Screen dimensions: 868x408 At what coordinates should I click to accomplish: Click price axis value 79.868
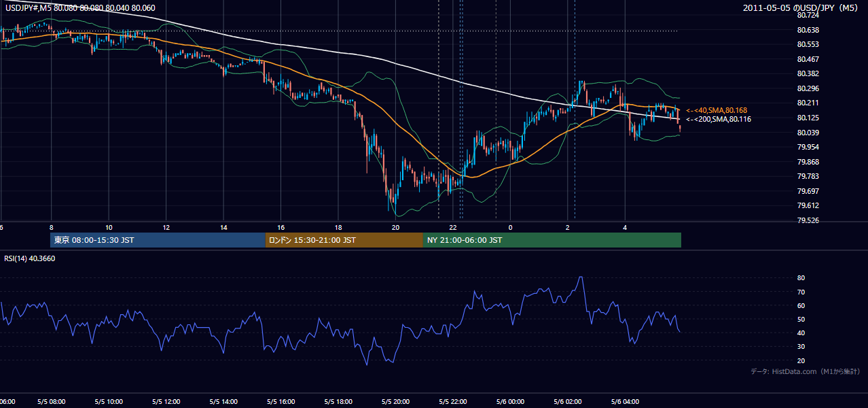[x=807, y=162]
